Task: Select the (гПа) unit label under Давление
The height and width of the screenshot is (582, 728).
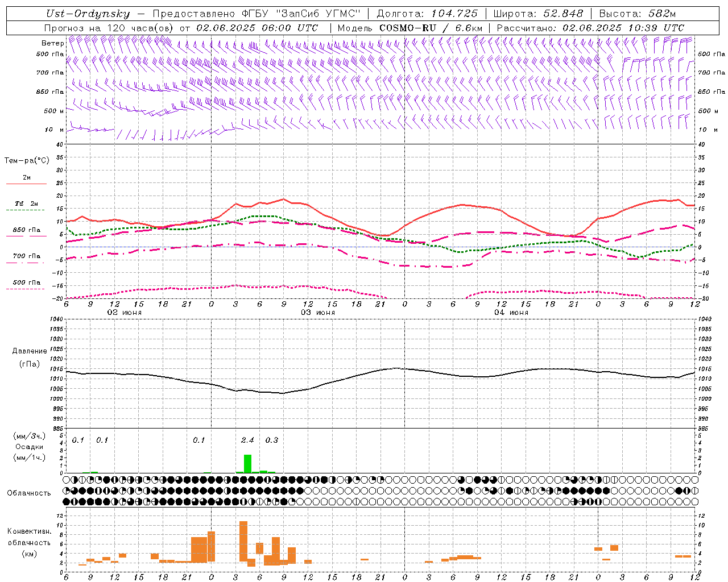Action: pos(28,364)
